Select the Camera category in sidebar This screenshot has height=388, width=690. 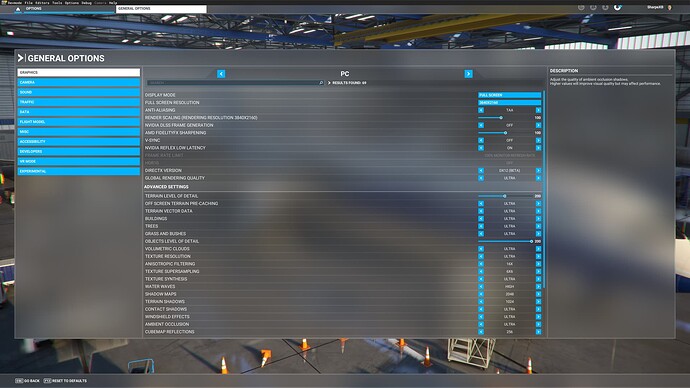pyautogui.click(x=79, y=82)
